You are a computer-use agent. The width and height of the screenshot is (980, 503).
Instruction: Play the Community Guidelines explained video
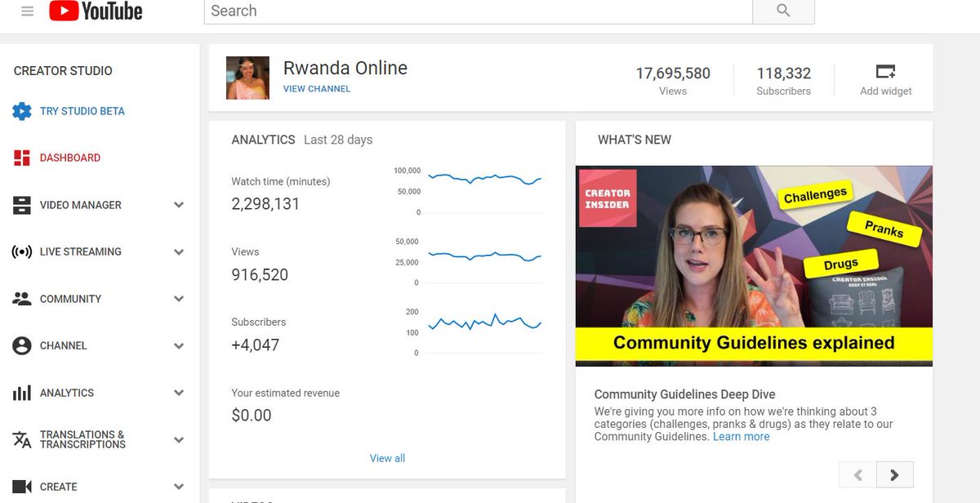tap(754, 265)
